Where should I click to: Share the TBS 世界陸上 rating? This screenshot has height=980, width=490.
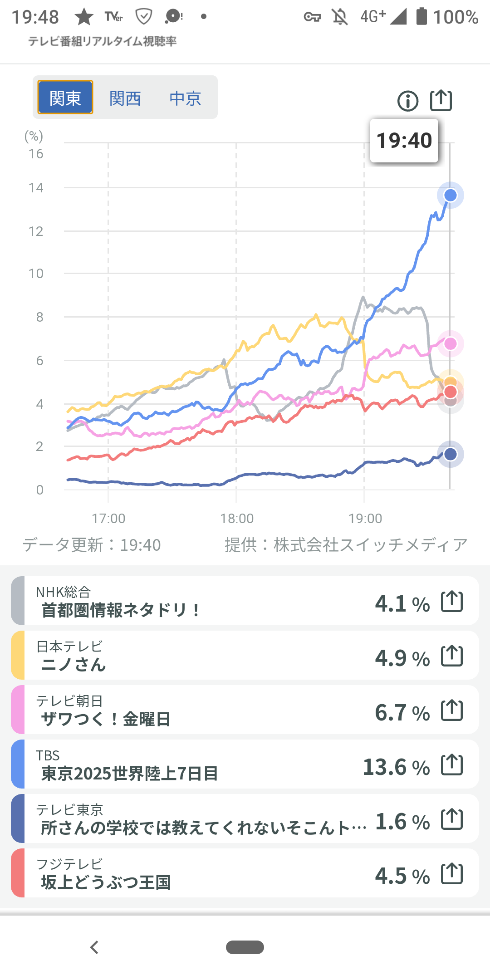click(x=452, y=765)
